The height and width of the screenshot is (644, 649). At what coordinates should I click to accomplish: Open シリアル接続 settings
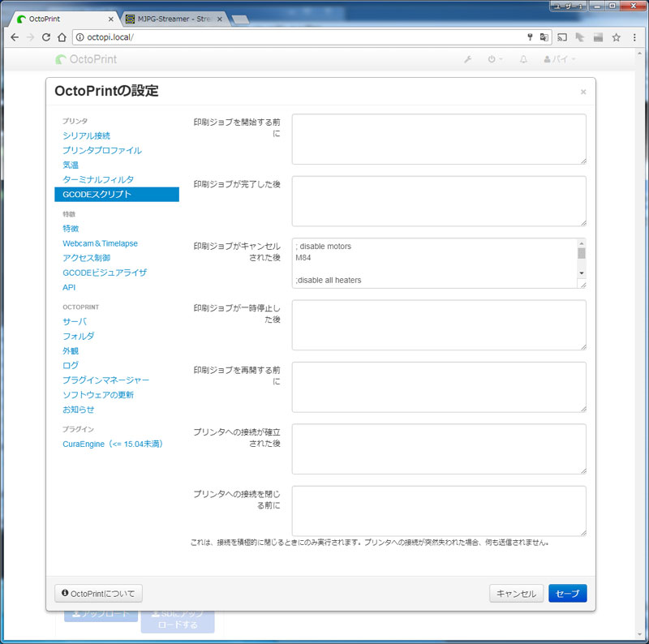pyautogui.click(x=87, y=135)
